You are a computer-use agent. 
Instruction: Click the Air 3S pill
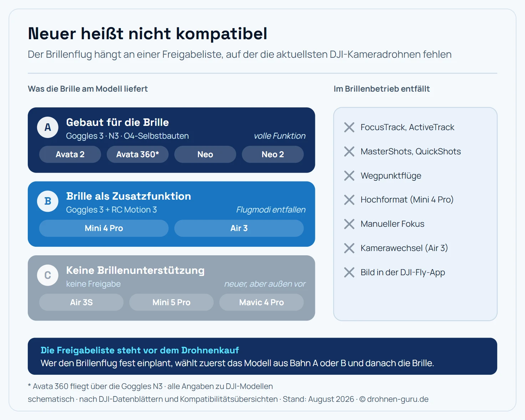pyautogui.click(x=81, y=302)
